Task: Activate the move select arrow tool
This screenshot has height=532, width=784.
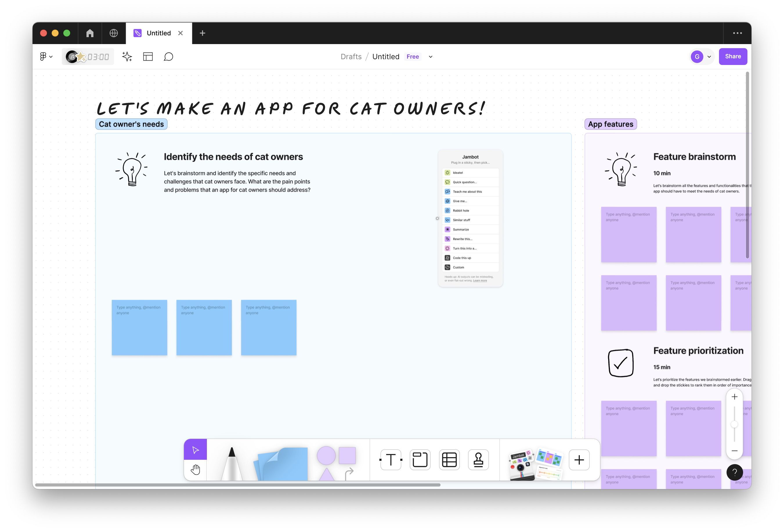Action: click(195, 450)
